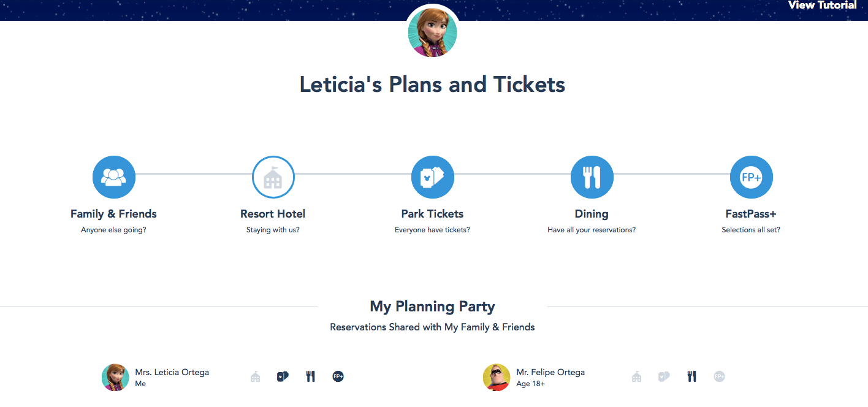The width and height of the screenshot is (868, 407).
Task: Open the Park Tickets icon
Action: (x=432, y=177)
